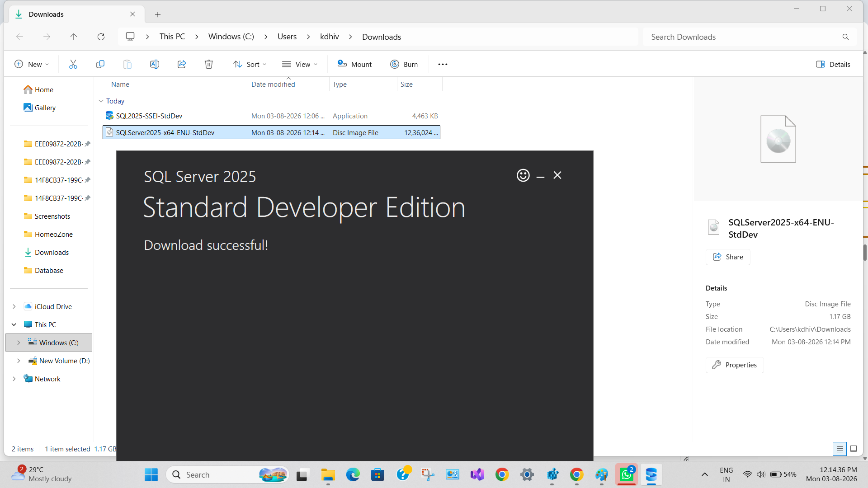
Task: Click the Delete trash icon in toolbar
Action: (209, 64)
